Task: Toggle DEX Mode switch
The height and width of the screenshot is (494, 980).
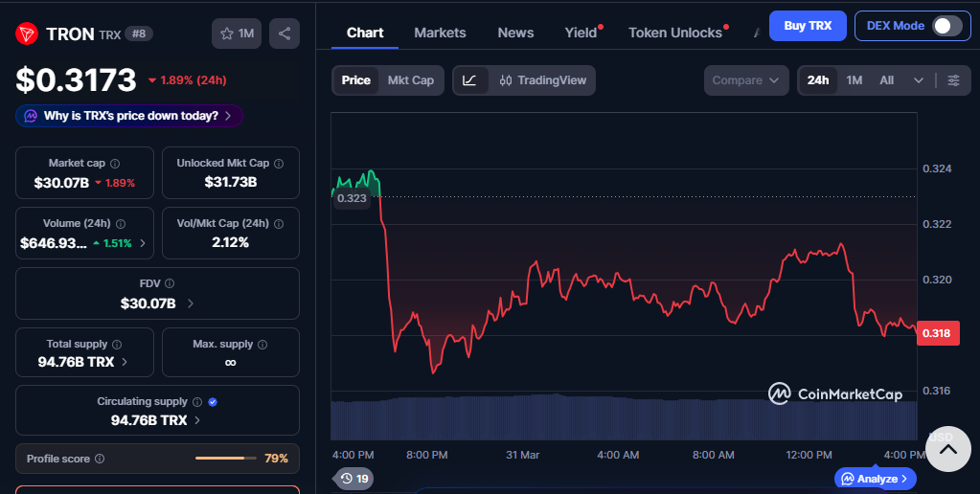Action: tap(946, 26)
